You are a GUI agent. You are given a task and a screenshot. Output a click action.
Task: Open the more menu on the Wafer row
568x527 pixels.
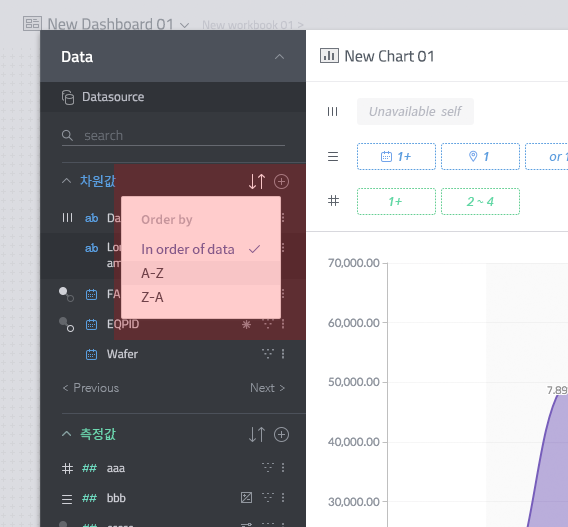point(283,354)
